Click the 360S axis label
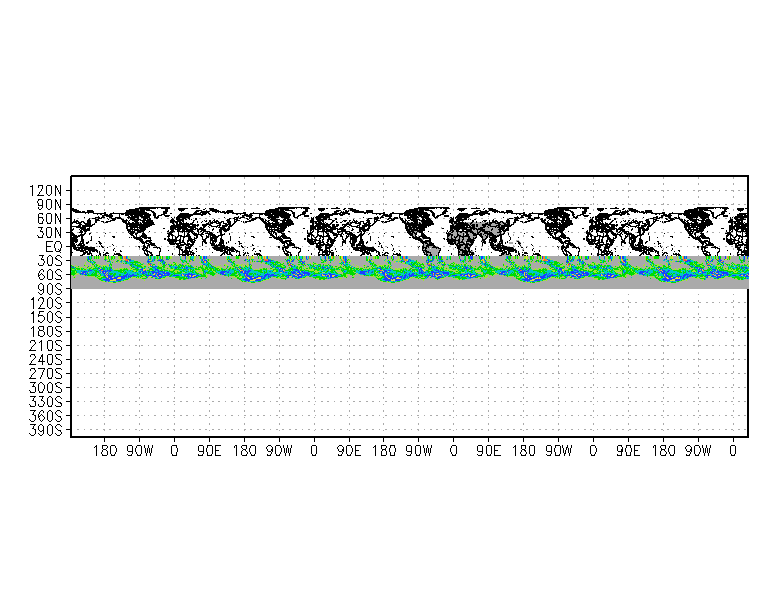Screen dimensions: 784x612 tap(46, 416)
